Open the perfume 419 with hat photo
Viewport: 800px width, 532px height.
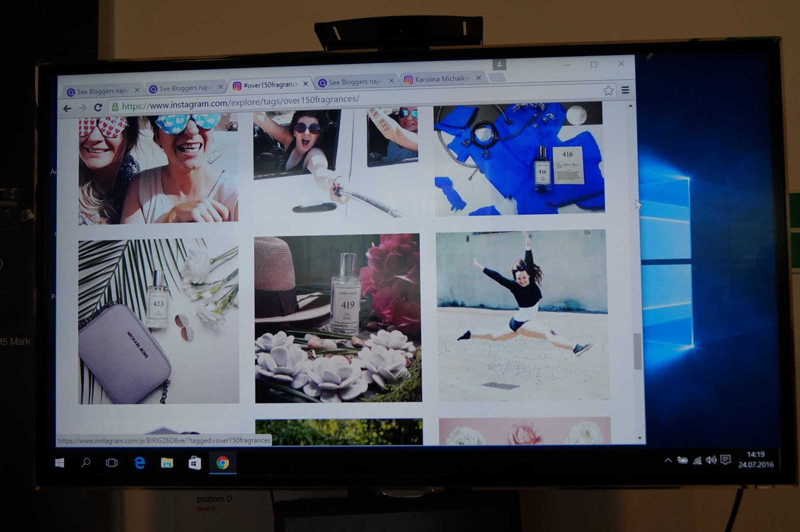[x=338, y=318]
